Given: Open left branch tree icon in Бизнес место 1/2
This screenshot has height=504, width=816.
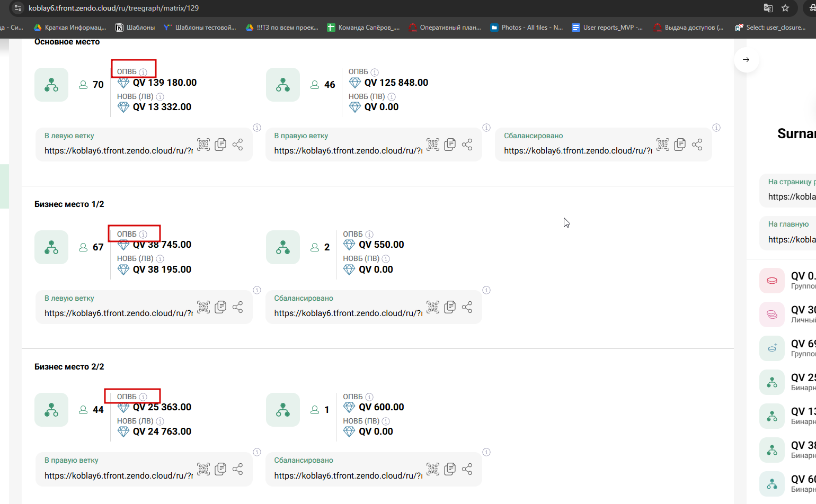Looking at the screenshot, I should 51,247.
